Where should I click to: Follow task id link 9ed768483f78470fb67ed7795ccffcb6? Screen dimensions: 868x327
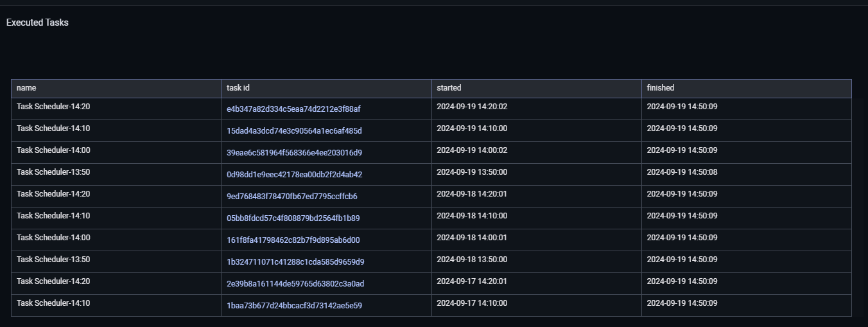coord(292,197)
